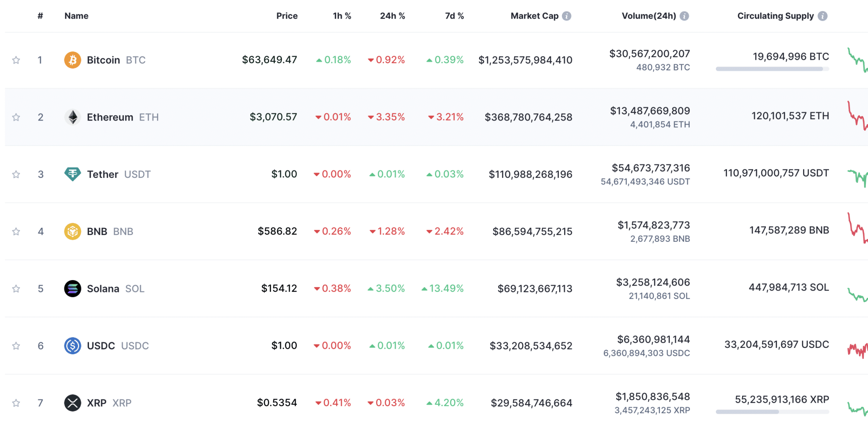The image size is (868, 426).
Task: Click Bitcoin price $63,649.47
Action: click(x=270, y=60)
